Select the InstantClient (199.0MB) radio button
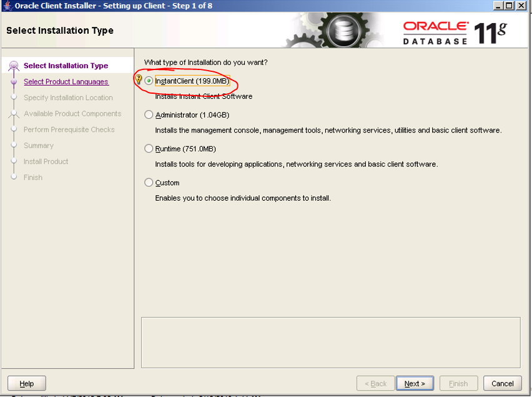 tap(149, 81)
